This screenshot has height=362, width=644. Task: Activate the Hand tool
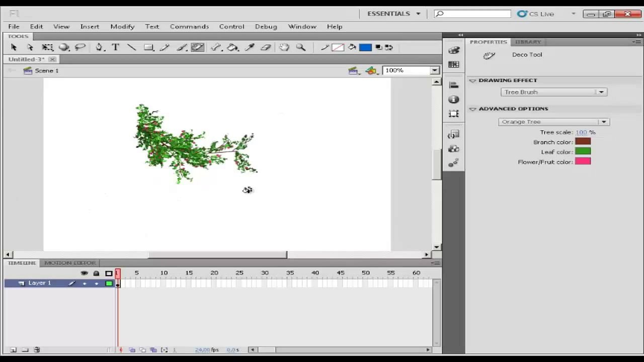click(x=284, y=47)
